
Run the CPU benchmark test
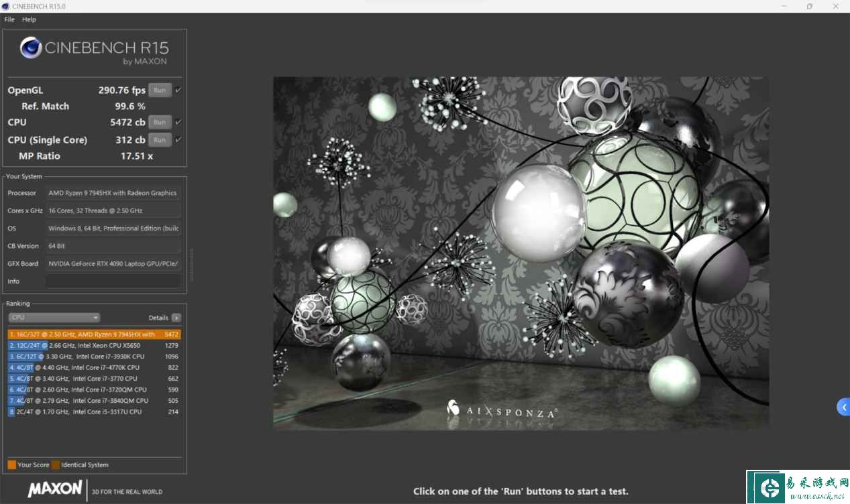point(160,123)
